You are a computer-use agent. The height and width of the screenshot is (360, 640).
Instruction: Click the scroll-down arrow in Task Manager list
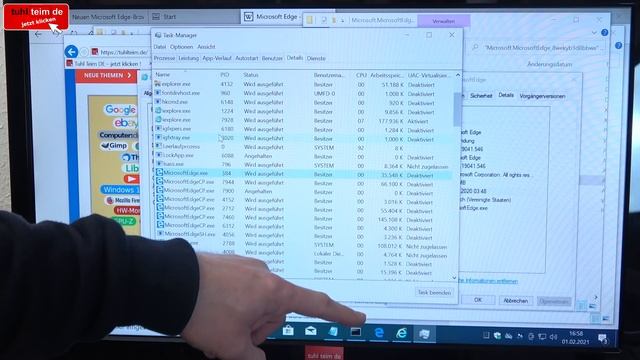(x=454, y=278)
